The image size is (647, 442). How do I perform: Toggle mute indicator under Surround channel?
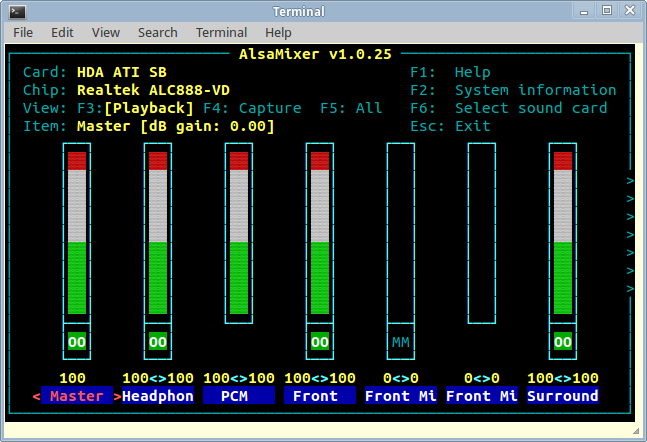(563, 342)
